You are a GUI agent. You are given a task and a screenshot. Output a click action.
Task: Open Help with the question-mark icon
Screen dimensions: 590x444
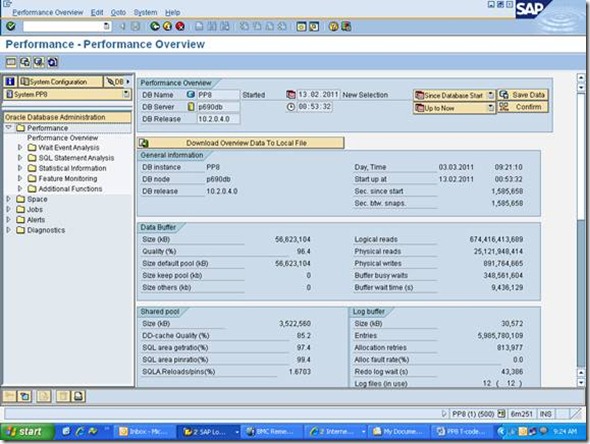(x=333, y=26)
